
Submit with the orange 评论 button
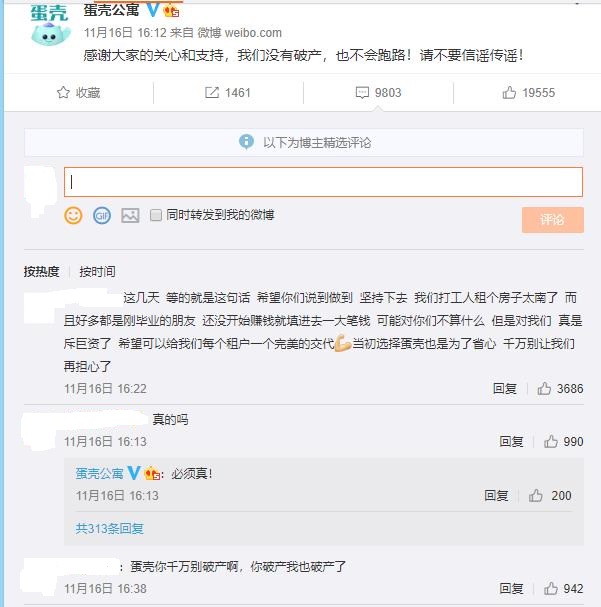553,220
